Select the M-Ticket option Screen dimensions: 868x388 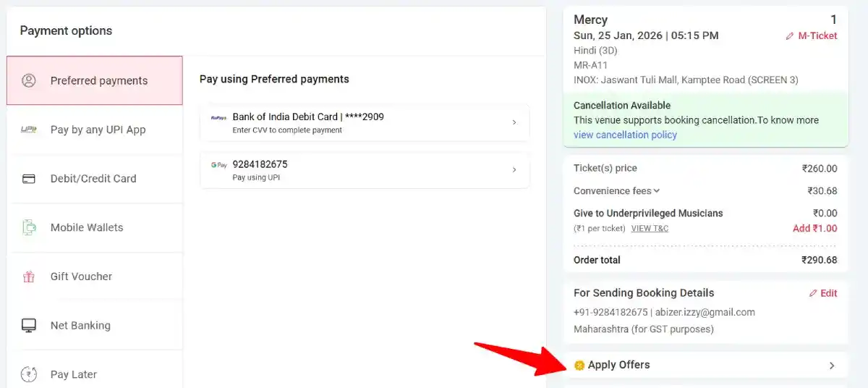point(812,35)
